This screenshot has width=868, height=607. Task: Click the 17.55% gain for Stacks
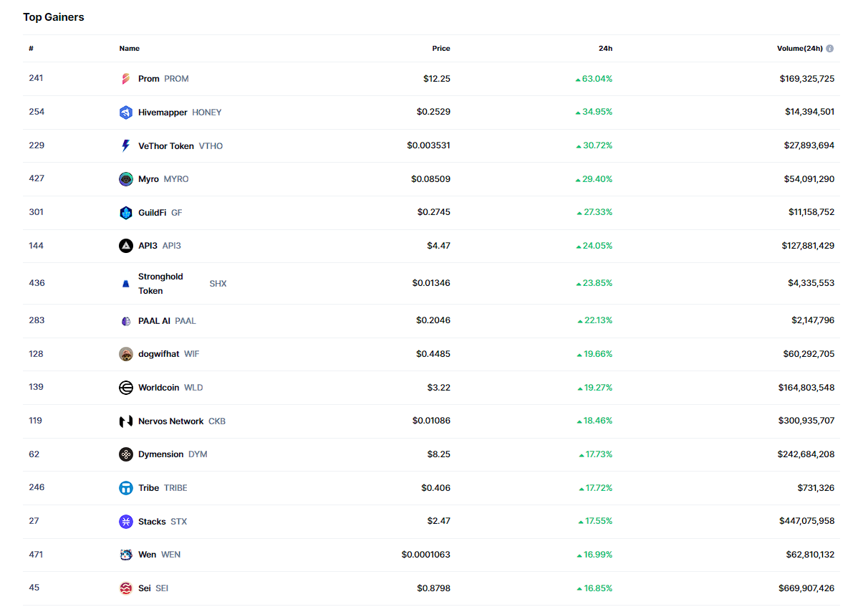tap(595, 521)
